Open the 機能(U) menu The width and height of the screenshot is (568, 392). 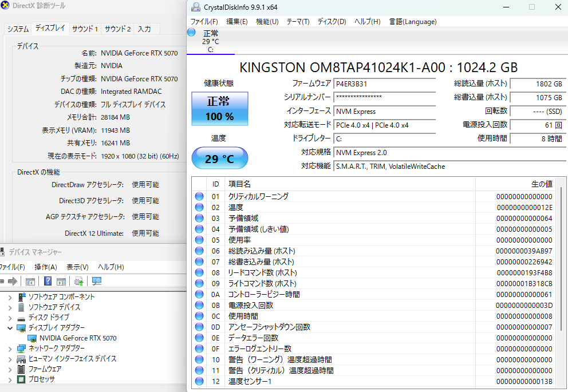tap(267, 22)
